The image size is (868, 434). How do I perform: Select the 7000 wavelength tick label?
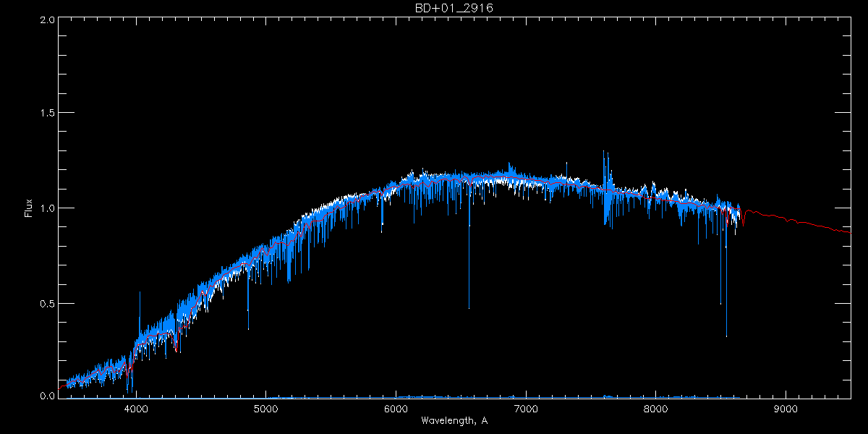[x=526, y=409]
